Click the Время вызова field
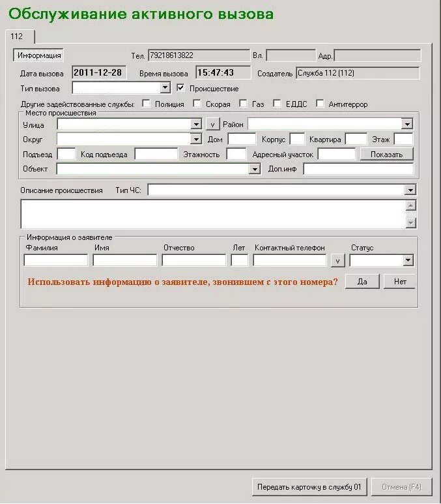The height and width of the screenshot is (504, 441). click(223, 72)
